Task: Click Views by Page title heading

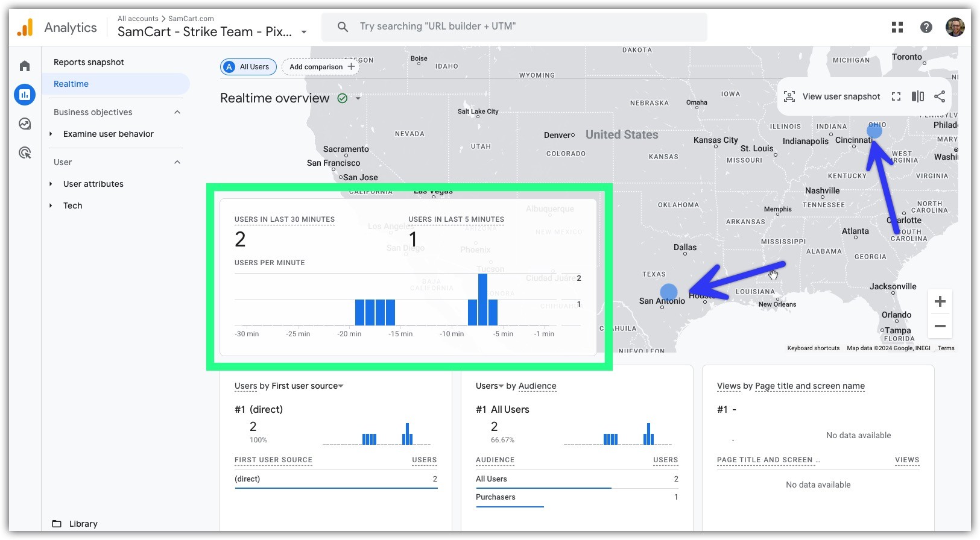Action: click(791, 386)
